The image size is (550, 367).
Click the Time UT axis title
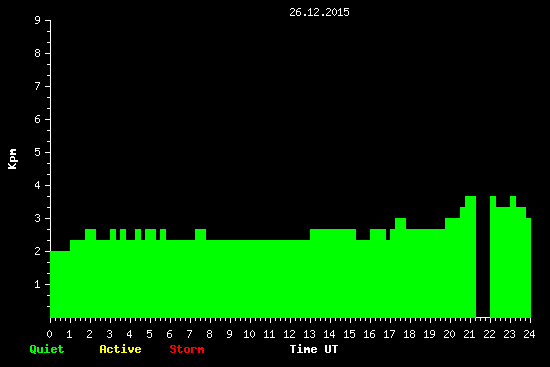(x=314, y=349)
